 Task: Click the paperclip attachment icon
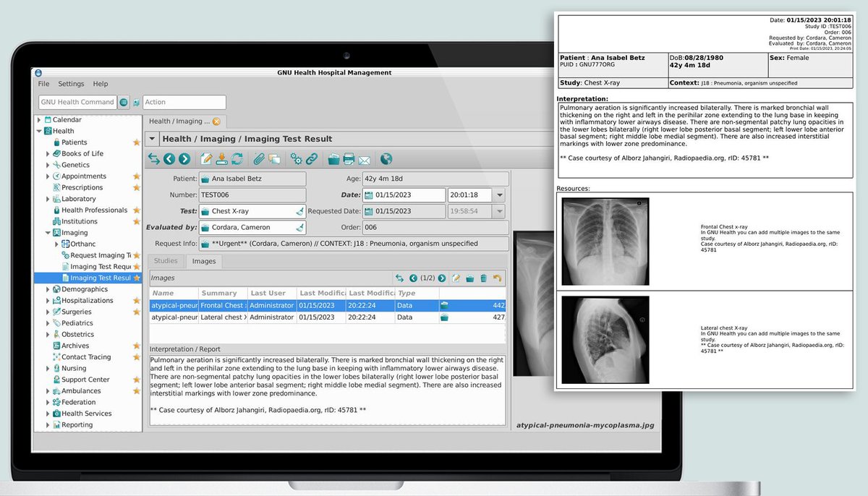point(259,158)
